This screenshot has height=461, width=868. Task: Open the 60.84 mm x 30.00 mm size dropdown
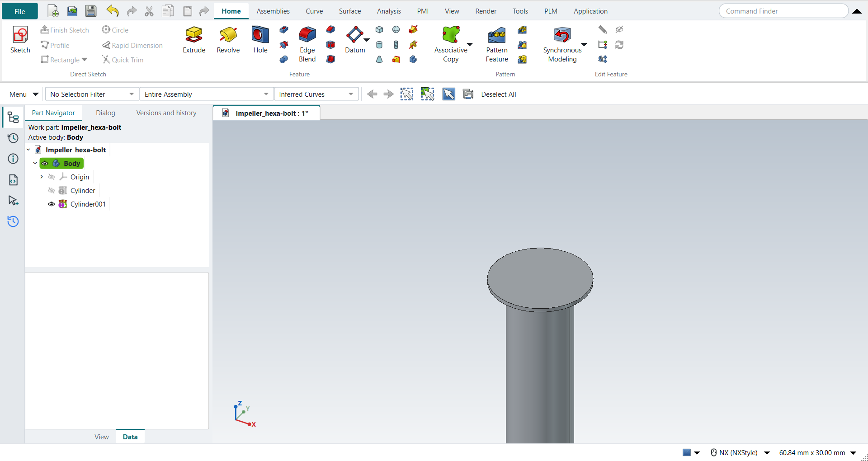(x=854, y=453)
